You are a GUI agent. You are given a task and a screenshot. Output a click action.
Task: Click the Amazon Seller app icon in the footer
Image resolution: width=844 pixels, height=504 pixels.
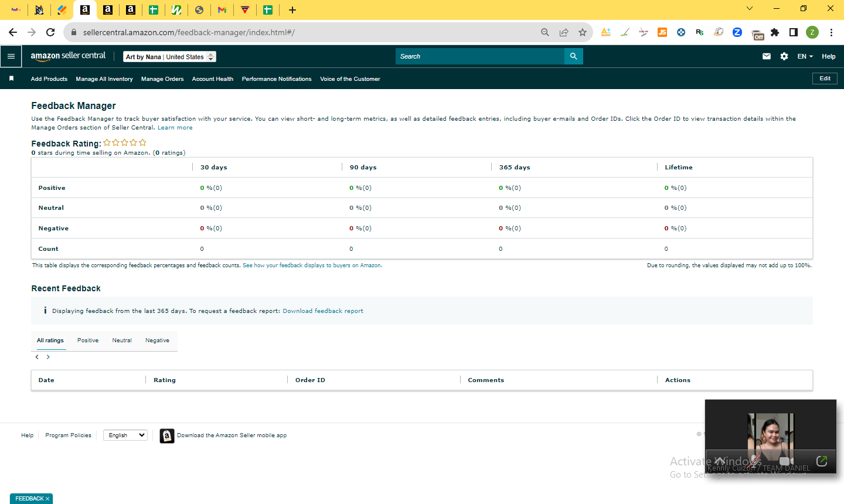167,435
